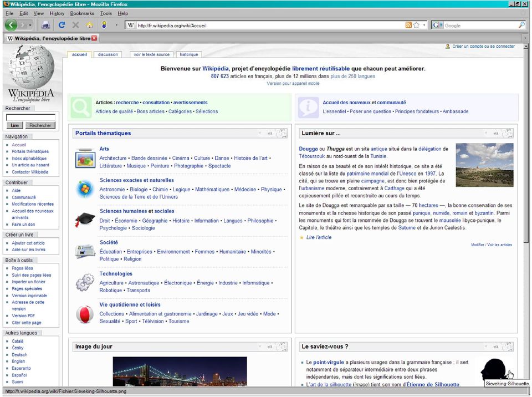Click the 'Principes fondateurs' link
This screenshot has width=532, height=397.
coord(417,111)
